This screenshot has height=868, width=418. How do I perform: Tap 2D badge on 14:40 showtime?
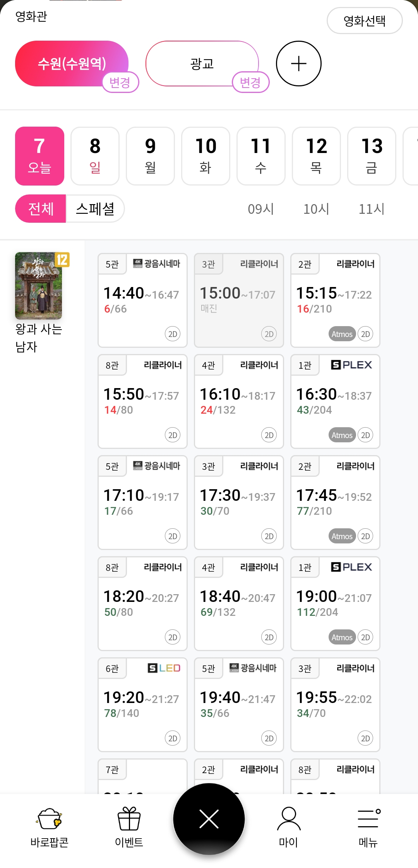pos(173,334)
